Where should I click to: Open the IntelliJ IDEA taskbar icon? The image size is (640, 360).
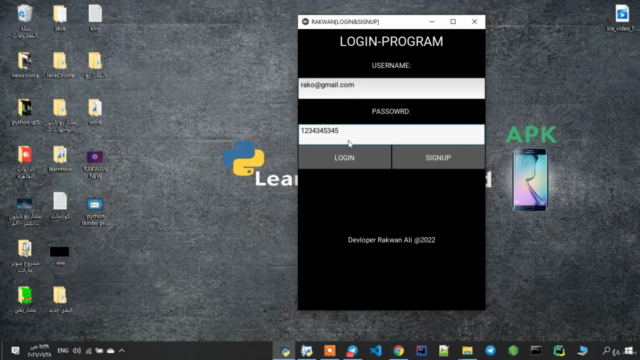[x=421, y=350]
